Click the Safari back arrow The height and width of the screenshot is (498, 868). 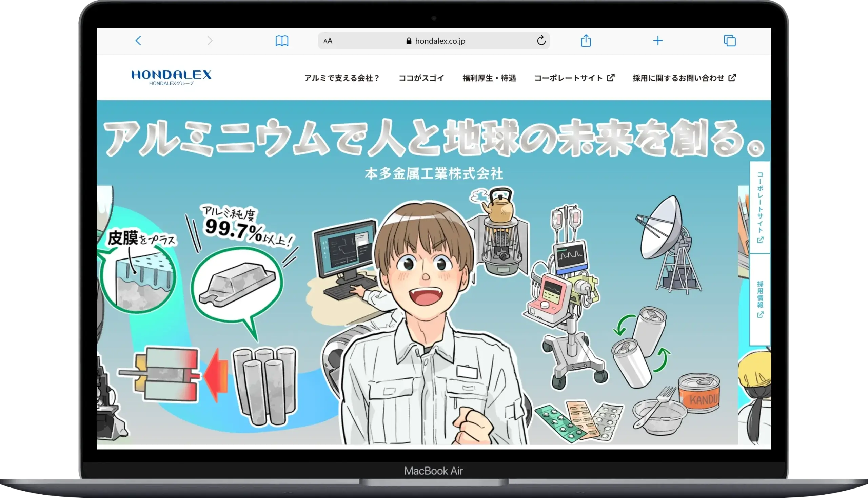(138, 41)
